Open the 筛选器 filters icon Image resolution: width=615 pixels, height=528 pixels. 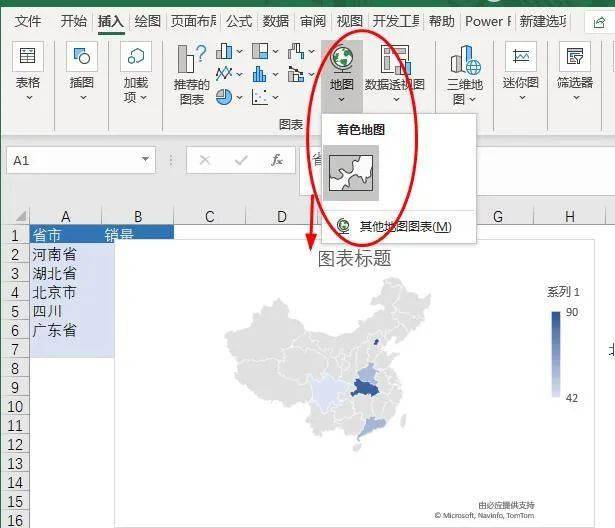coord(575,56)
